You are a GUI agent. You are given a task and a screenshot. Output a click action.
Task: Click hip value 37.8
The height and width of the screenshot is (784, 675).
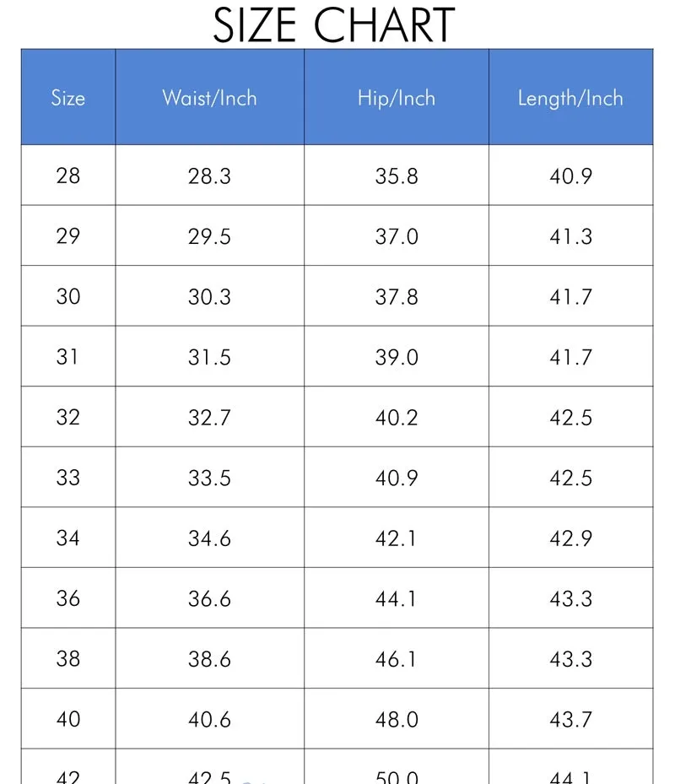(397, 296)
